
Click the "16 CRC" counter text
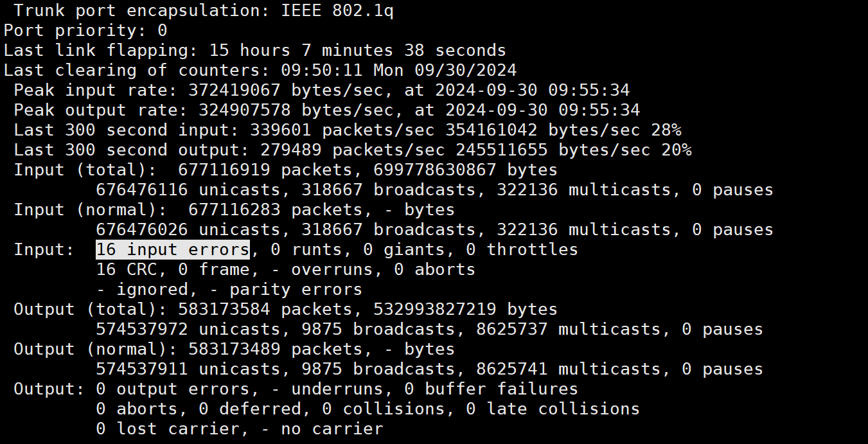126,269
